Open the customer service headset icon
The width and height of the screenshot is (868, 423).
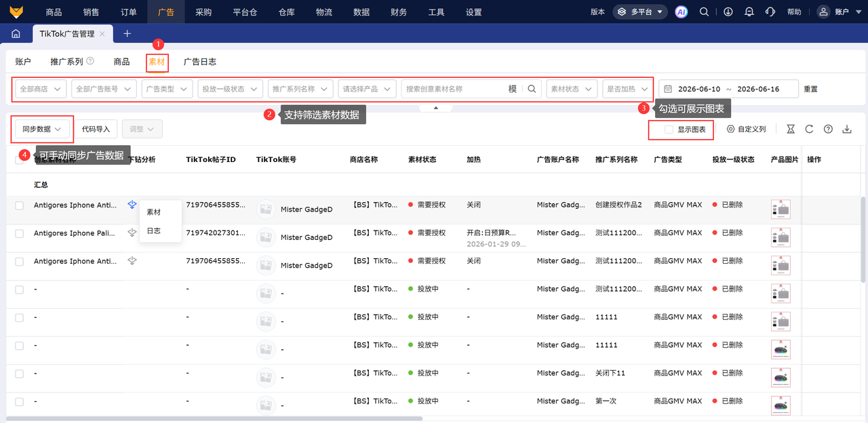(770, 12)
